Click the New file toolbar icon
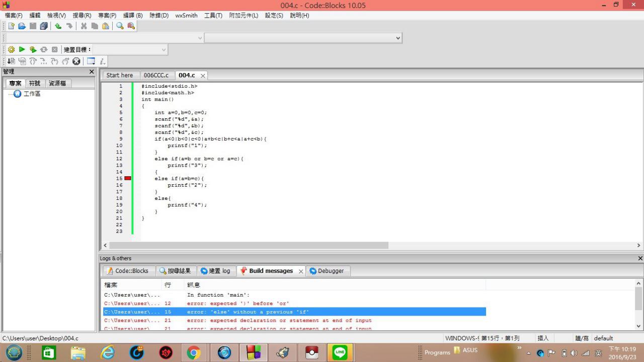This screenshot has width=644, height=362. [x=11, y=26]
